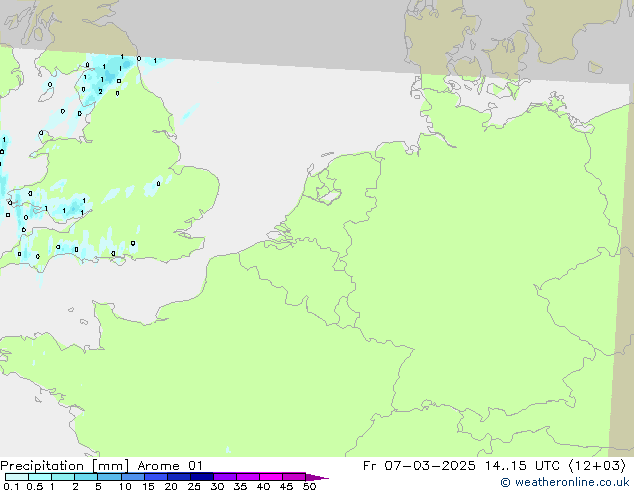Click the Dutch Zeeland delta coastline

280,238
